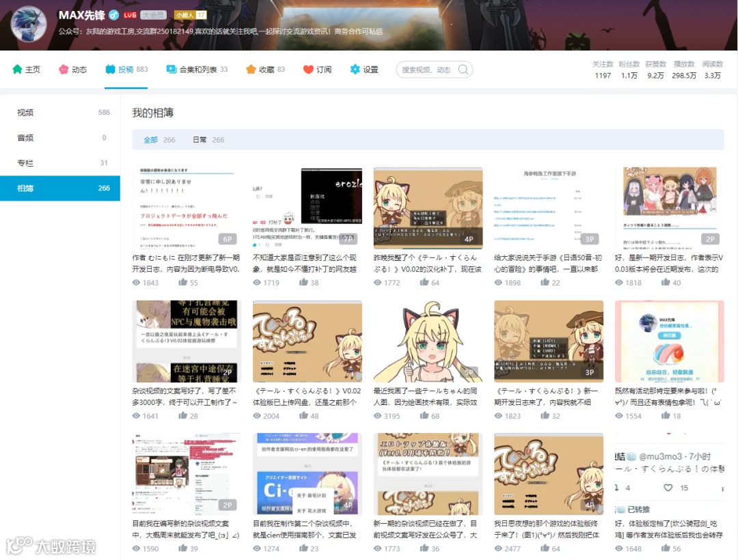This screenshot has width=738, height=560.
Task: Click the LV6 level badge
Action: [130, 15]
